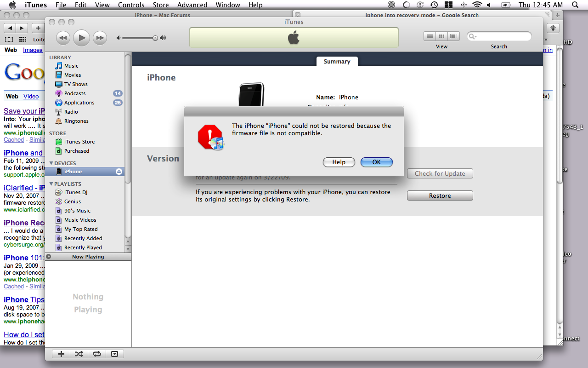Click the Restore button

[440, 196]
